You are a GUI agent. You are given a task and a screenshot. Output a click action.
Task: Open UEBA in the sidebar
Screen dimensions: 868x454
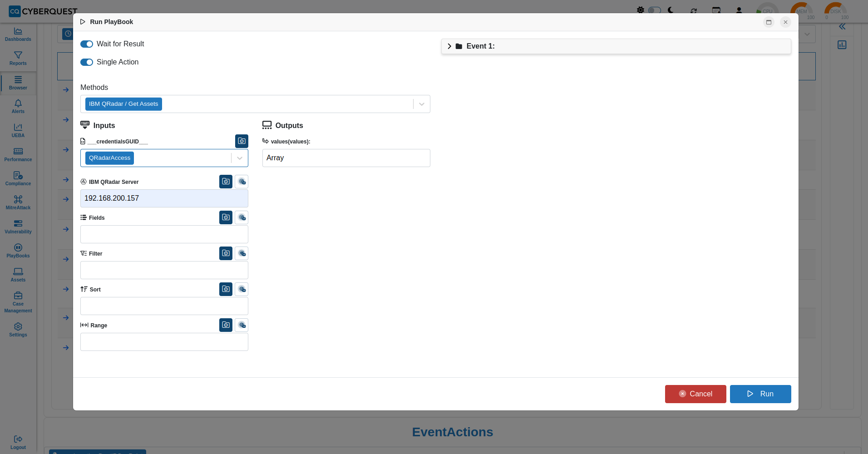(18, 131)
